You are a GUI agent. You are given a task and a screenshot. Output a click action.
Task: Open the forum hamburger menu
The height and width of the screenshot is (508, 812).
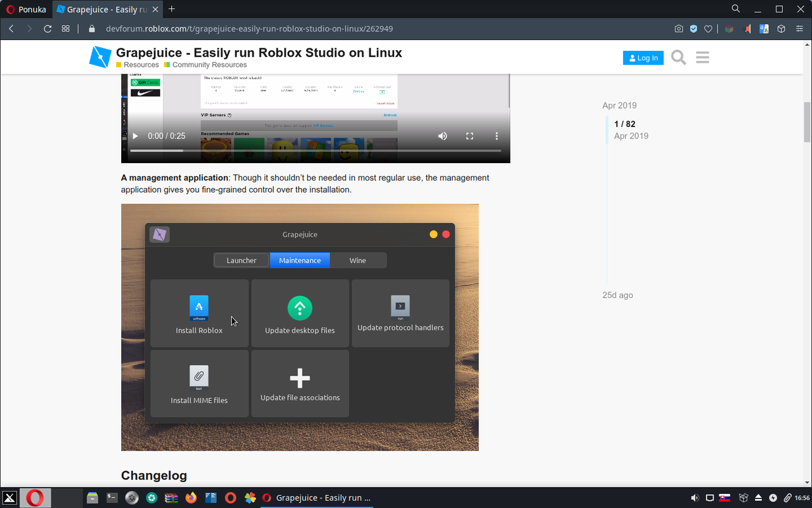click(x=702, y=58)
